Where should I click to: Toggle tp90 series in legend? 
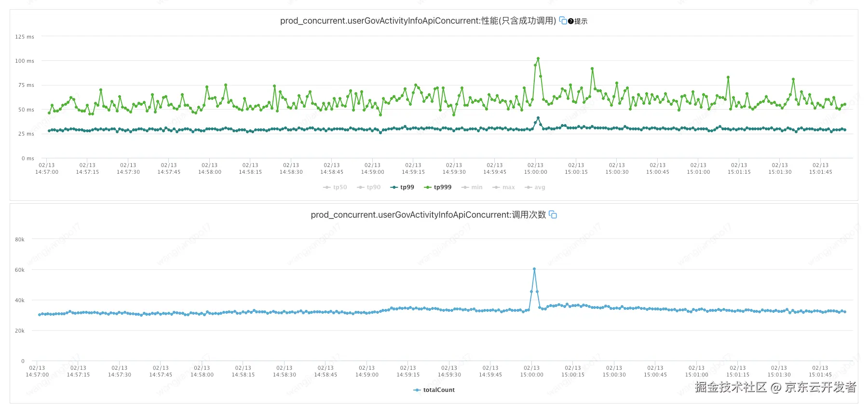tap(369, 187)
